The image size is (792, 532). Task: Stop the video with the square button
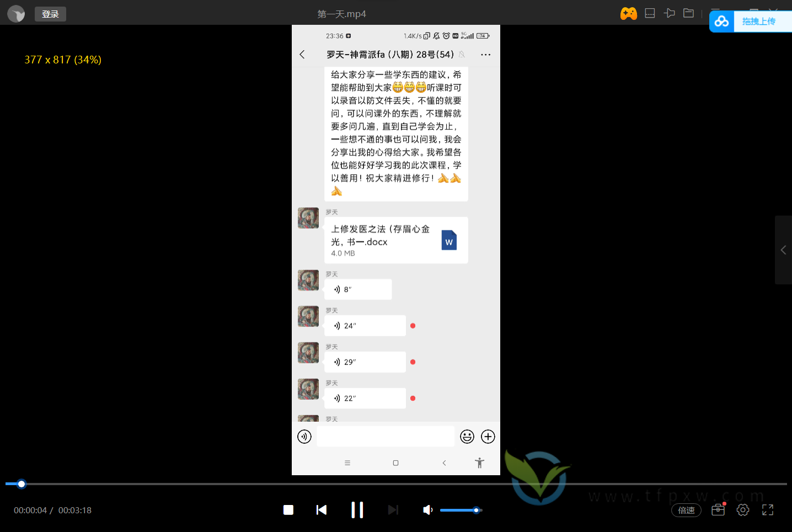click(x=288, y=510)
